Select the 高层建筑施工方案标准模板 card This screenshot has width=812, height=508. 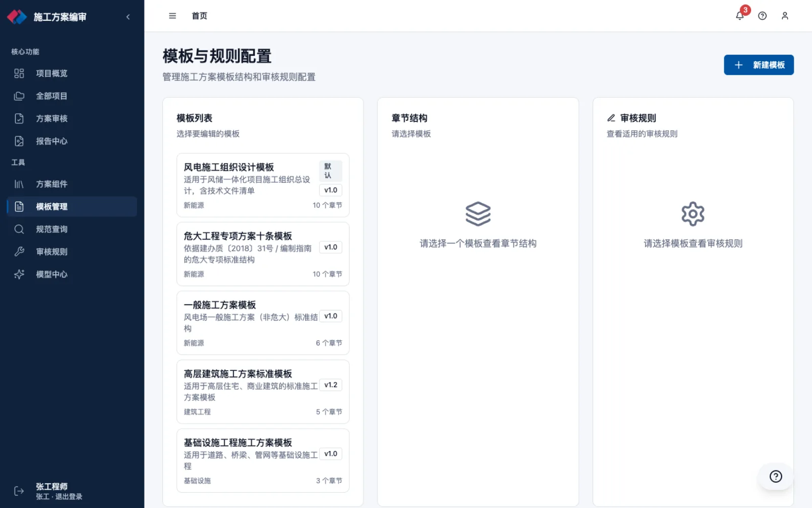pos(263,392)
